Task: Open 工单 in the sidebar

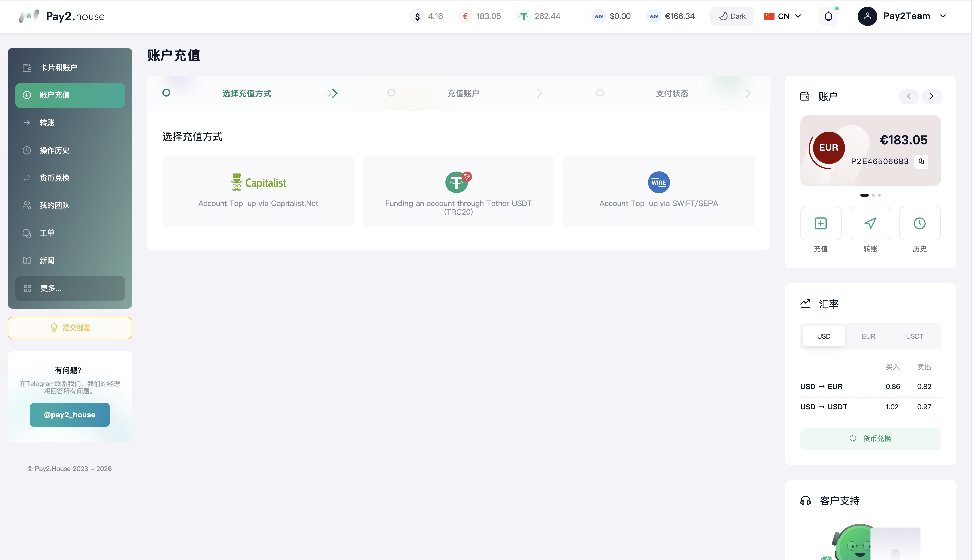Action: pyautogui.click(x=70, y=233)
